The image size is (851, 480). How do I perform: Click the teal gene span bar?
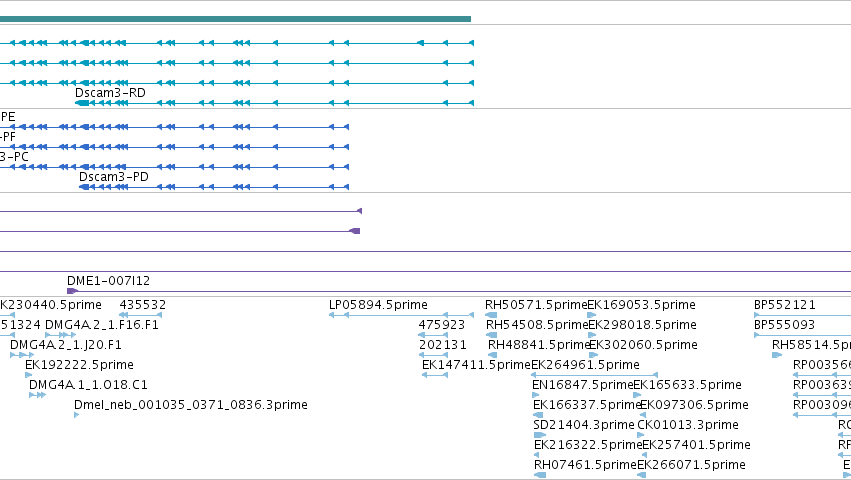pyautogui.click(x=236, y=19)
